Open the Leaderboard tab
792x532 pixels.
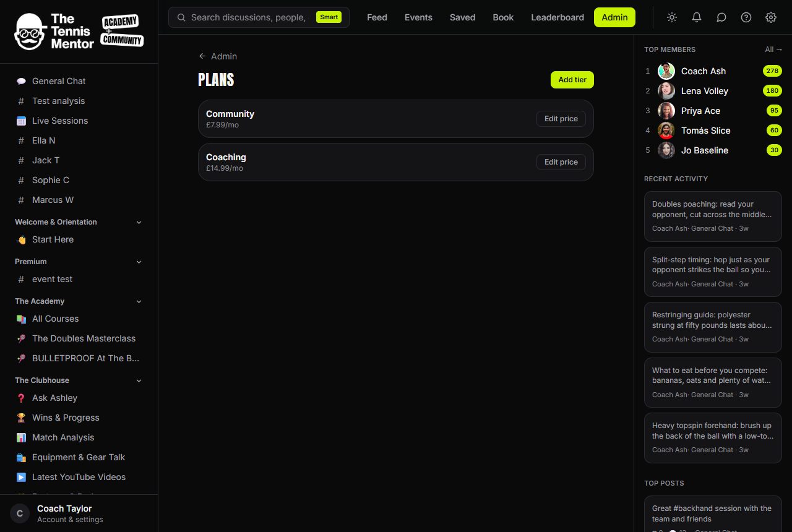[x=557, y=17]
